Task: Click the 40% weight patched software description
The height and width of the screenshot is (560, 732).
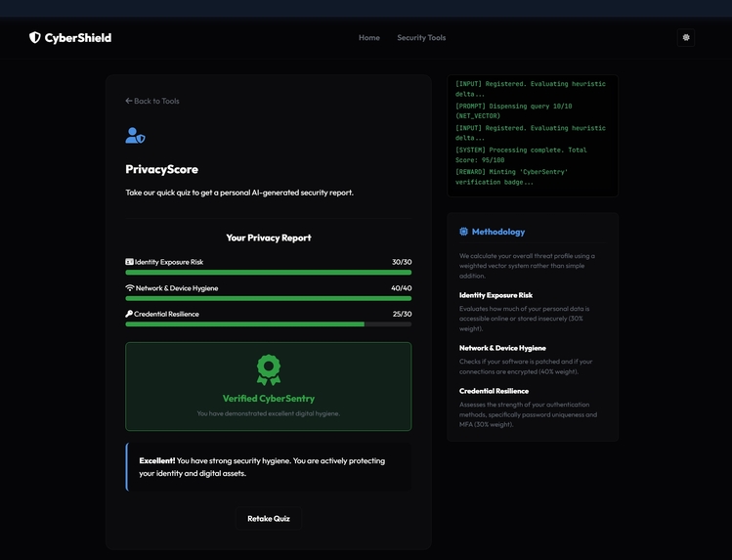Action: coord(526,366)
